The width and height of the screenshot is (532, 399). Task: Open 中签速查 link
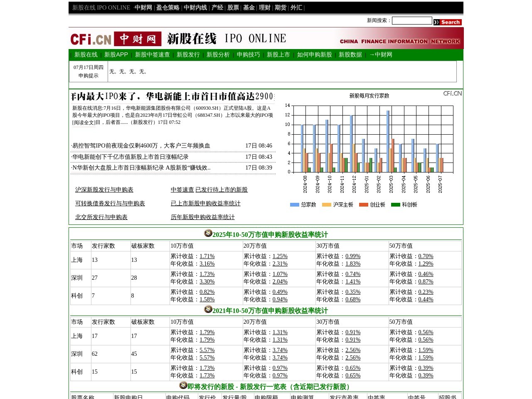[182, 190]
